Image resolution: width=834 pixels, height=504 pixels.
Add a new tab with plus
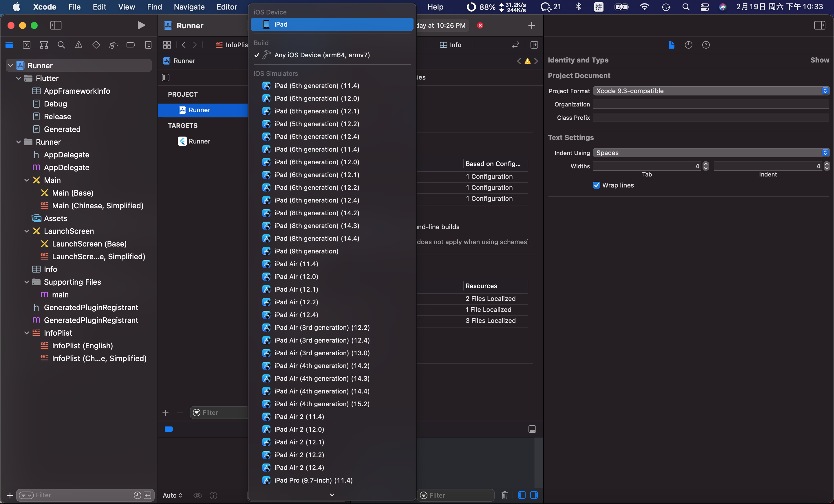(531, 25)
